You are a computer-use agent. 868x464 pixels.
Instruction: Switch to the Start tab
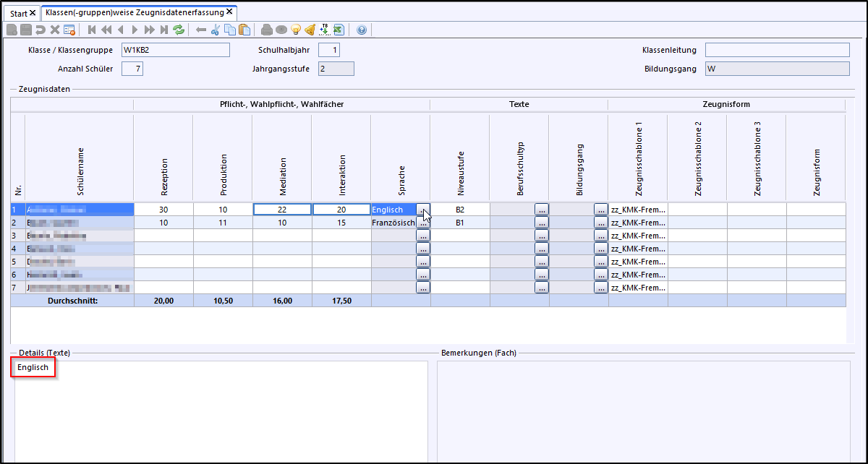point(18,13)
